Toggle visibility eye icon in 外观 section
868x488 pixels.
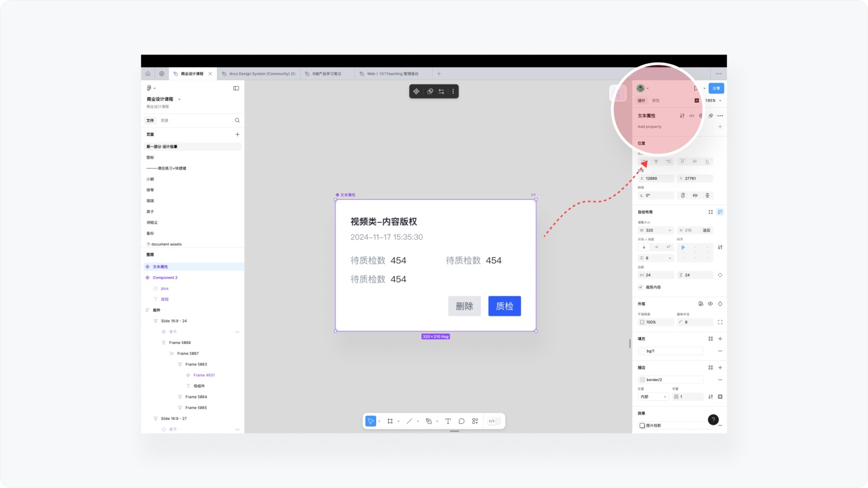coord(711,303)
